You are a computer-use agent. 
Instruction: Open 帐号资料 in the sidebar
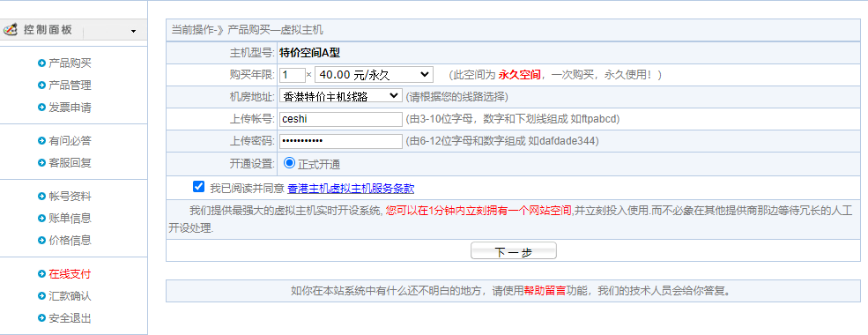(70, 197)
